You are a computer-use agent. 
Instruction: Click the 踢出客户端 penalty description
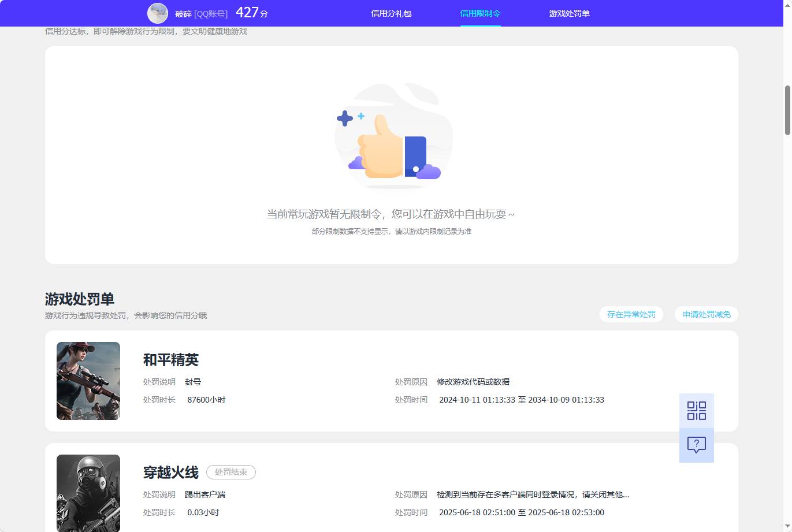click(x=205, y=494)
